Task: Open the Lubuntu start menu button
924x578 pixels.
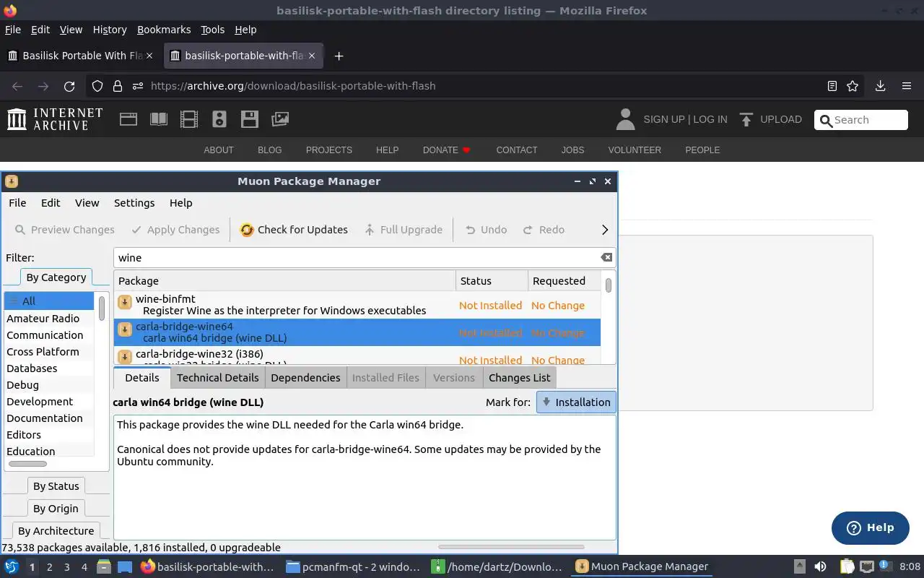Action: (x=12, y=566)
